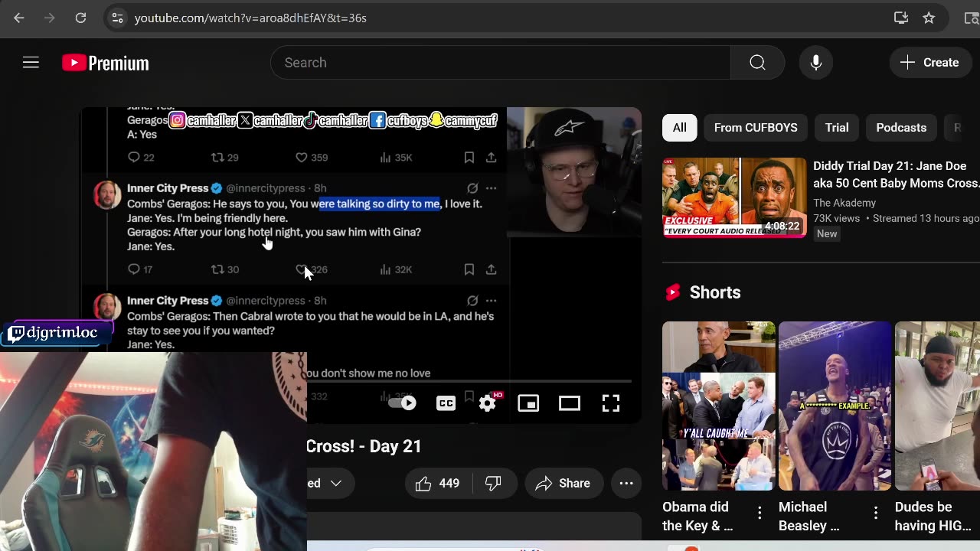980x551 pixels.
Task: Toggle closed captions on the player
Action: [x=446, y=403]
